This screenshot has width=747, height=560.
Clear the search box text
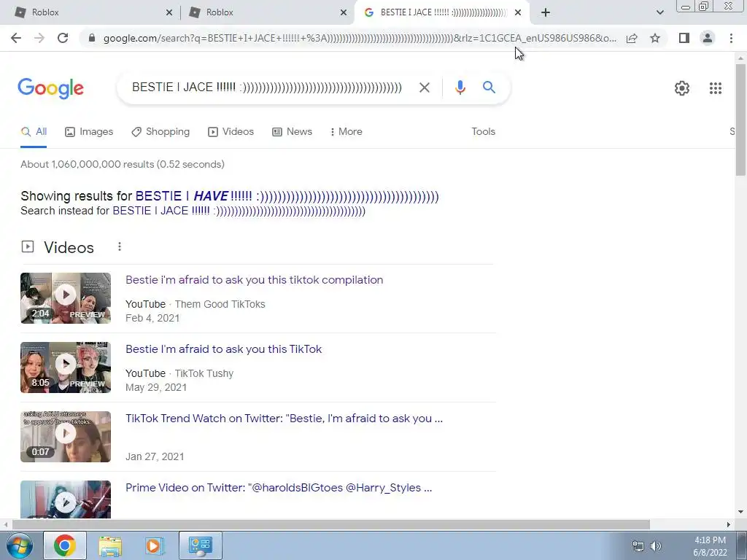coord(424,87)
